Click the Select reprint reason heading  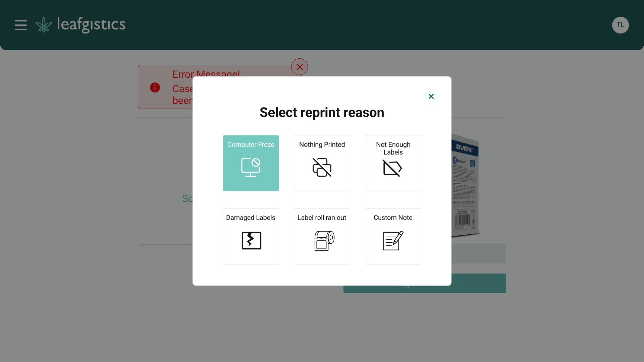click(322, 113)
